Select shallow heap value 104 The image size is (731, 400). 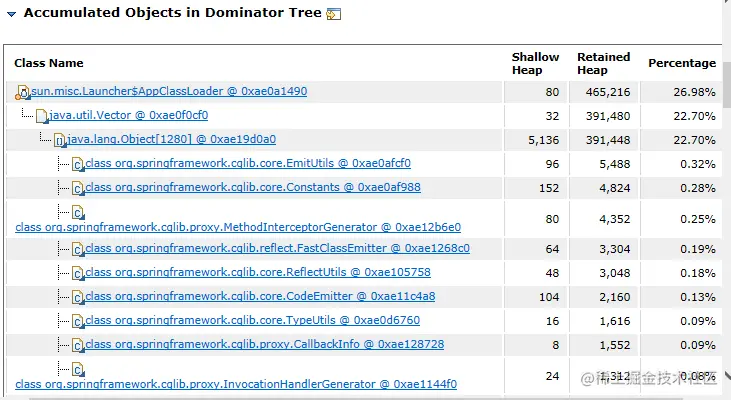tap(549, 297)
